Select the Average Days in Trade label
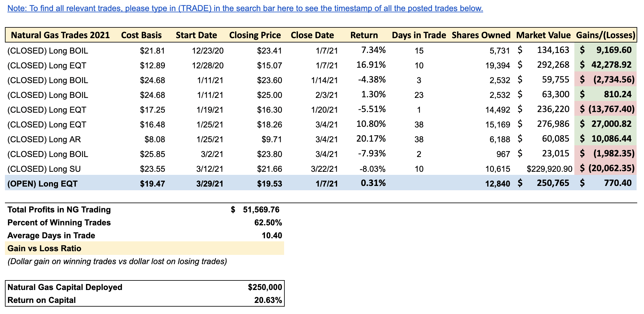644x314 pixels. 51,235
